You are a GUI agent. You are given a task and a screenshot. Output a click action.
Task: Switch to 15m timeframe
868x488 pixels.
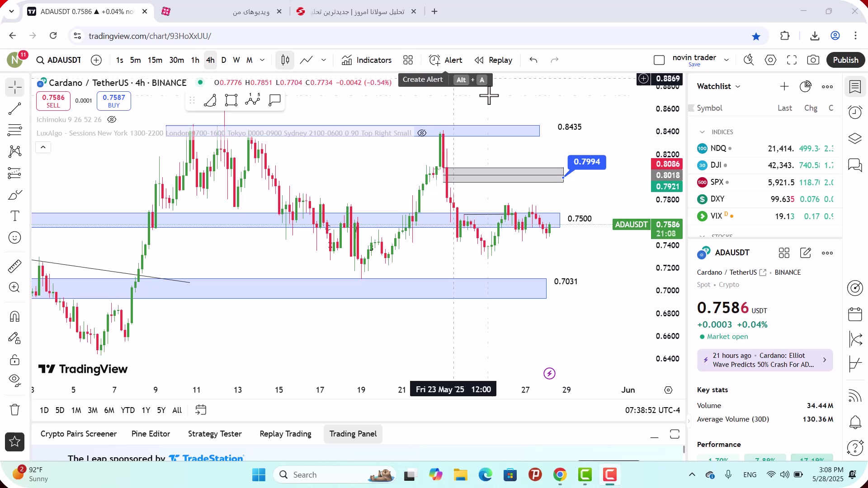pyautogui.click(x=155, y=60)
